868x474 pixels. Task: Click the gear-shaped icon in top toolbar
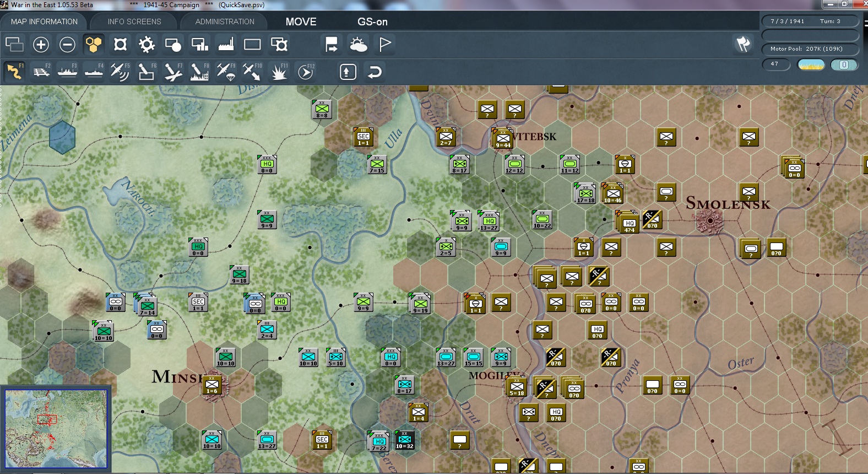tap(147, 44)
